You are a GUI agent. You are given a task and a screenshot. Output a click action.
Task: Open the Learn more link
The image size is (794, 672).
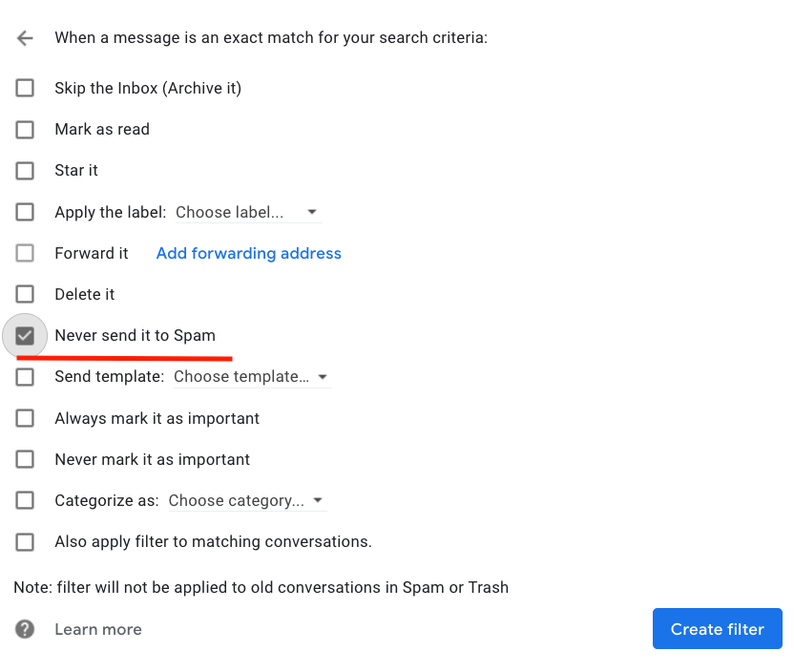(x=98, y=629)
